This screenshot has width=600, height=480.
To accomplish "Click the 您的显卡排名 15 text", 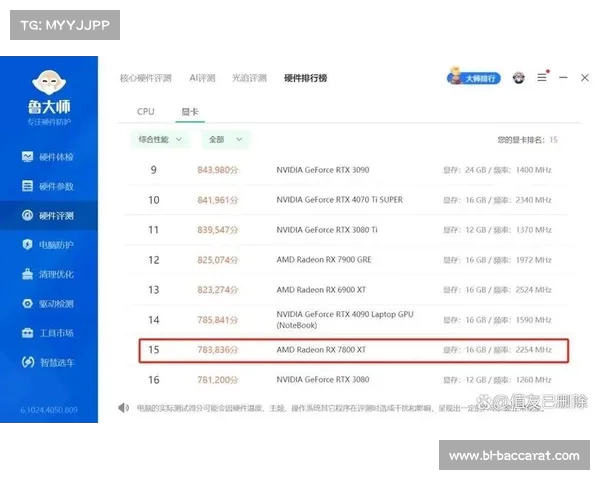I will pyautogui.click(x=527, y=140).
